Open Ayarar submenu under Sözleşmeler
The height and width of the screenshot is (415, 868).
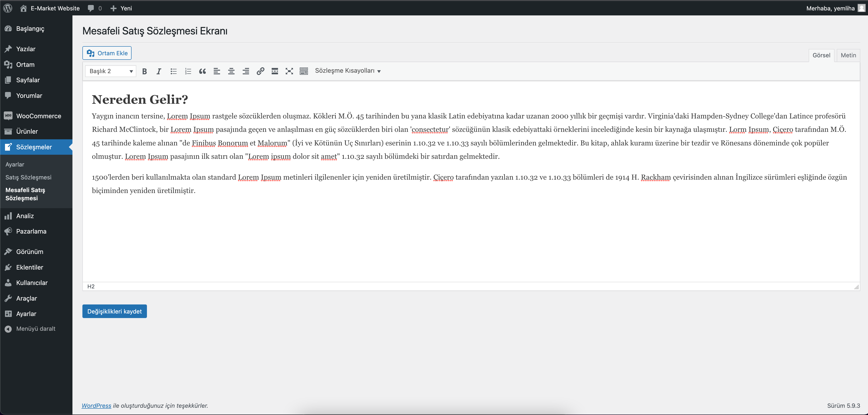[15, 164]
